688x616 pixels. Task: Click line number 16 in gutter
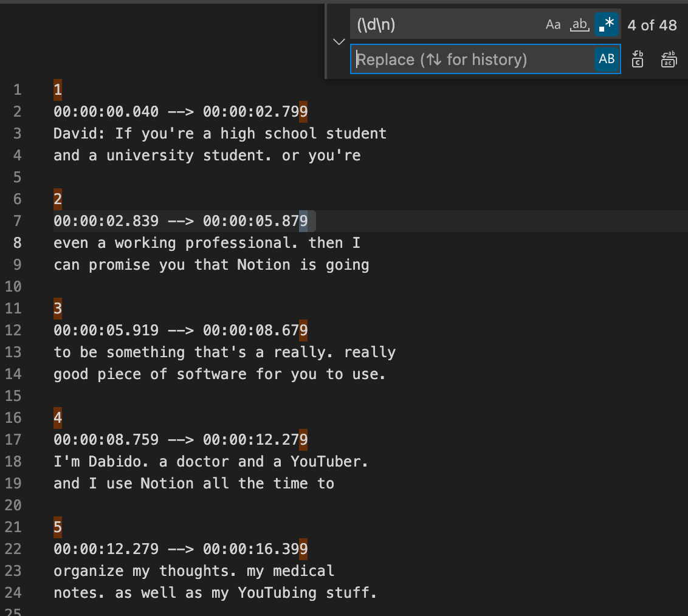click(13, 418)
